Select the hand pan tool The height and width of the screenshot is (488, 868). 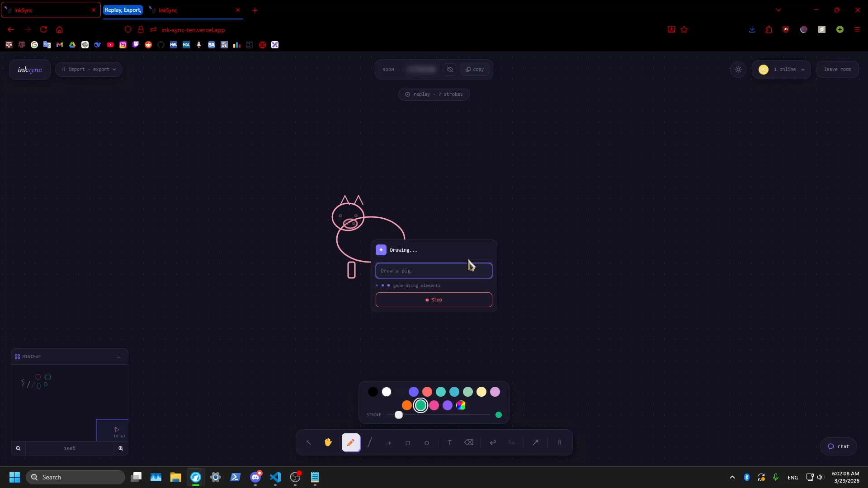coord(328,443)
